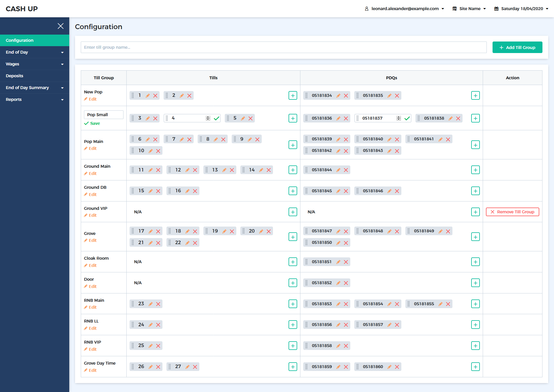Confirm PDQ 05181837 edit with checkmark
The image size is (554, 392).
coord(407,118)
